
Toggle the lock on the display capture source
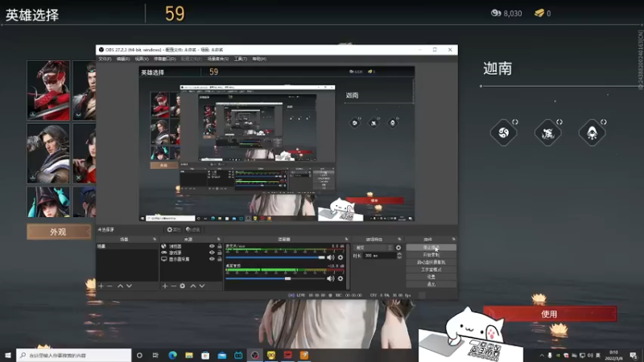pyautogui.click(x=220, y=259)
